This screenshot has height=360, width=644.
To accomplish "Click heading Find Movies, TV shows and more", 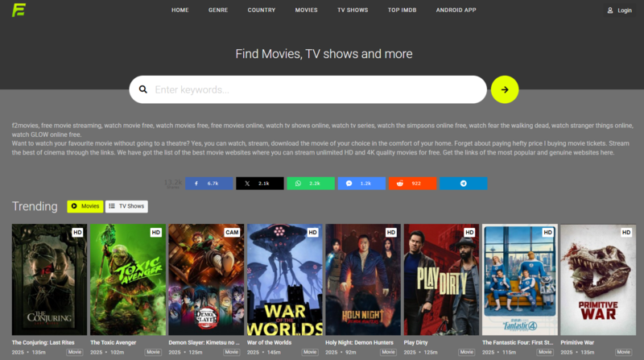I will [x=324, y=54].
